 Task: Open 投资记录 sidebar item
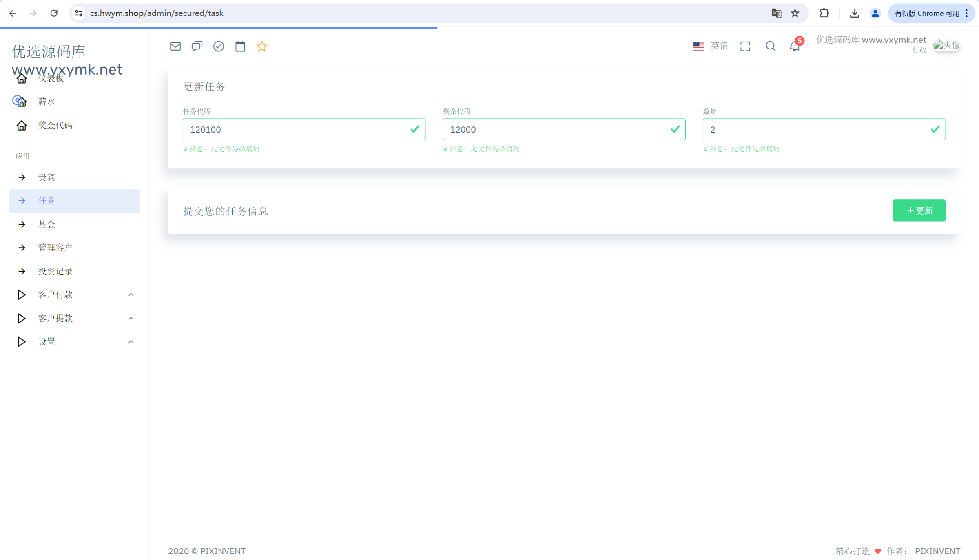[55, 271]
